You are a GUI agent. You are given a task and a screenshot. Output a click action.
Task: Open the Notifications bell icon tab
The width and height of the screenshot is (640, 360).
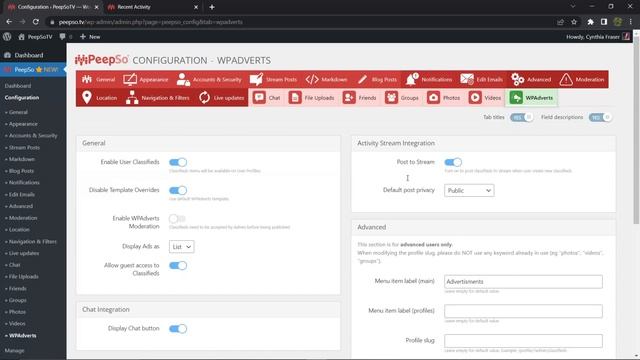click(x=411, y=79)
